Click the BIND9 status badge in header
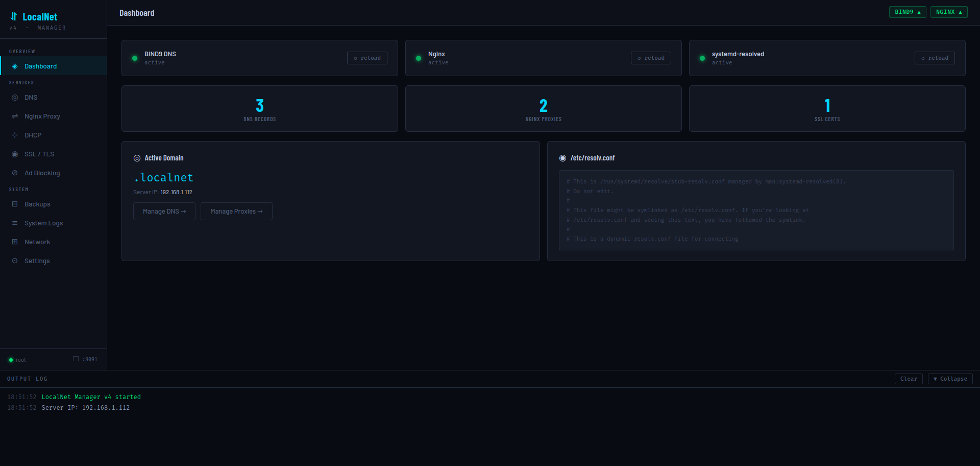The width and height of the screenshot is (980, 466). pos(908,12)
